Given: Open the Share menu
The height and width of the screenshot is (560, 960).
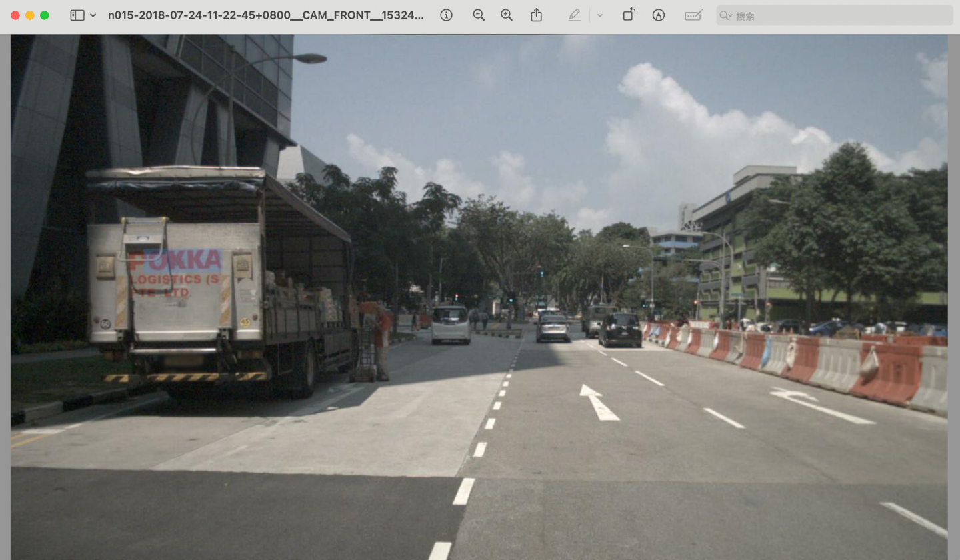Looking at the screenshot, I should coord(537,15).
